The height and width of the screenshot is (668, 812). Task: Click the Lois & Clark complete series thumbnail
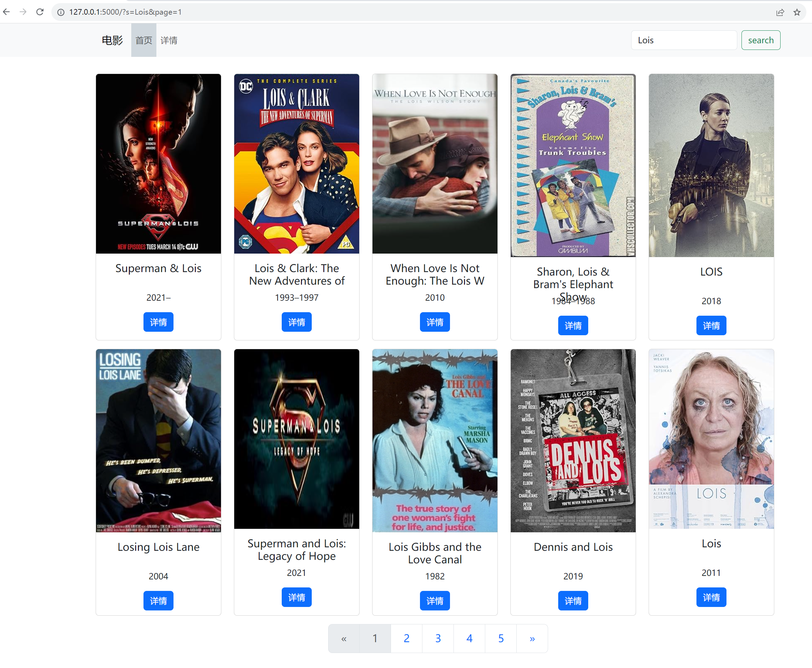(x=297, y=164)
